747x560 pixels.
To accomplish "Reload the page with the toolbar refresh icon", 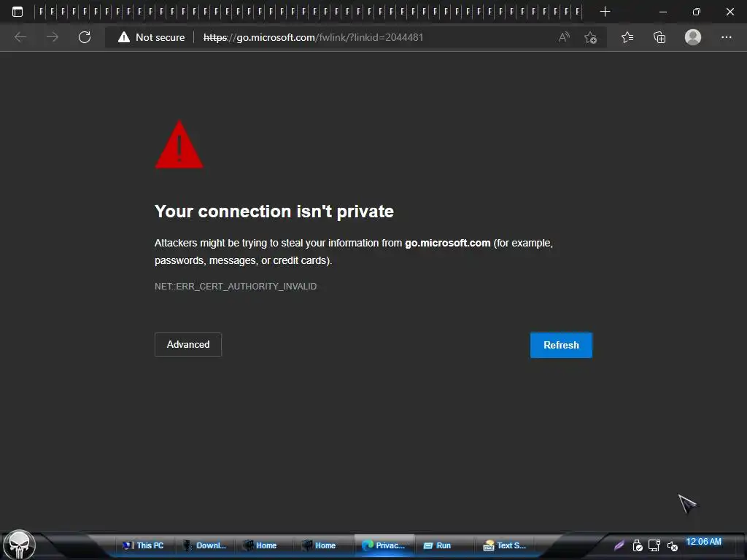I will [x=85, y=37].
